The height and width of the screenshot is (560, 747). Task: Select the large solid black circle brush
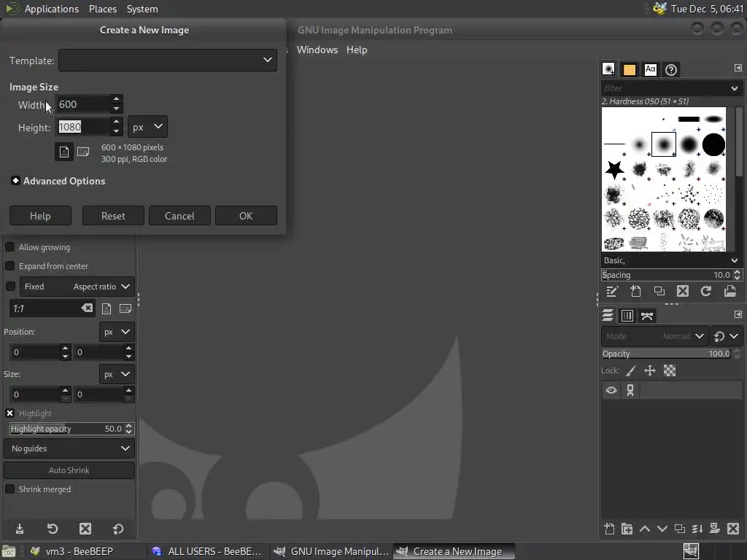pos(713,144)
